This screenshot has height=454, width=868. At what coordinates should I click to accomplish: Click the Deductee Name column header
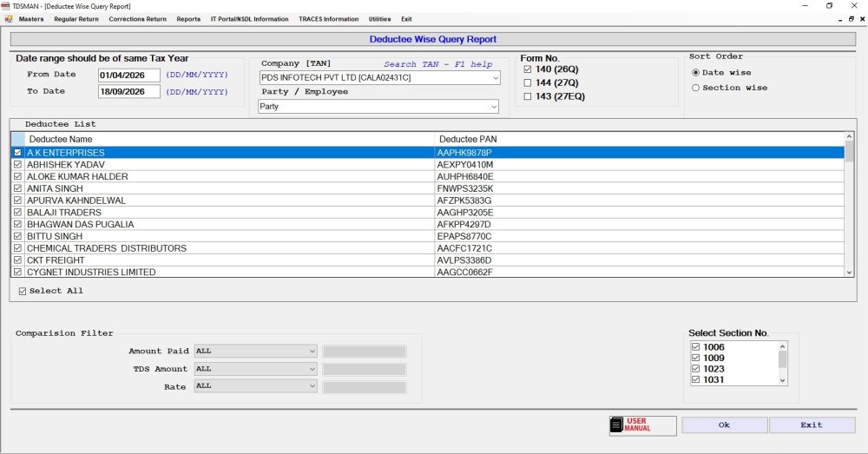pyautogui.click(x=230, y=139)
